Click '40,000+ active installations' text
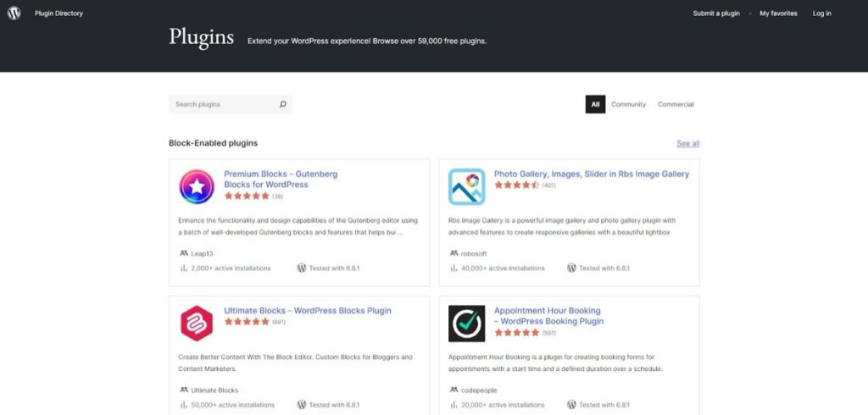Screen dimensions: 868x415 click(503, 268)
